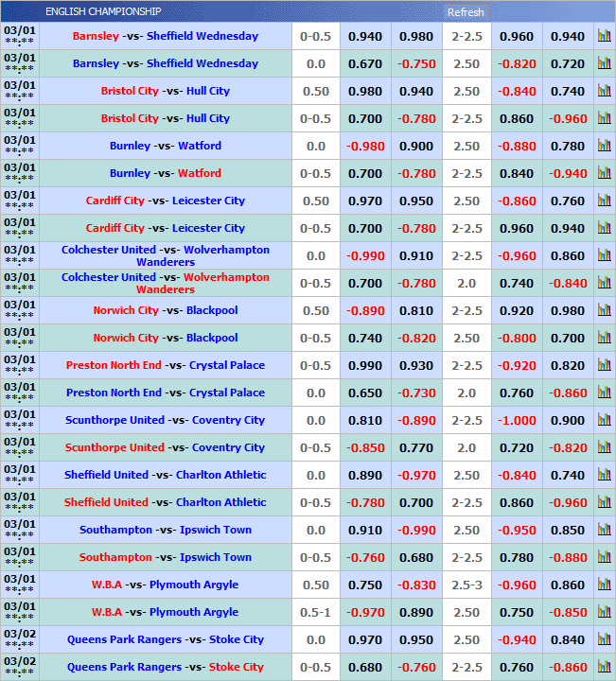Open chart icon for Scunthorpe United -1.000 odds row
This screenshot has width=616, height=681.
click(604, 421)
